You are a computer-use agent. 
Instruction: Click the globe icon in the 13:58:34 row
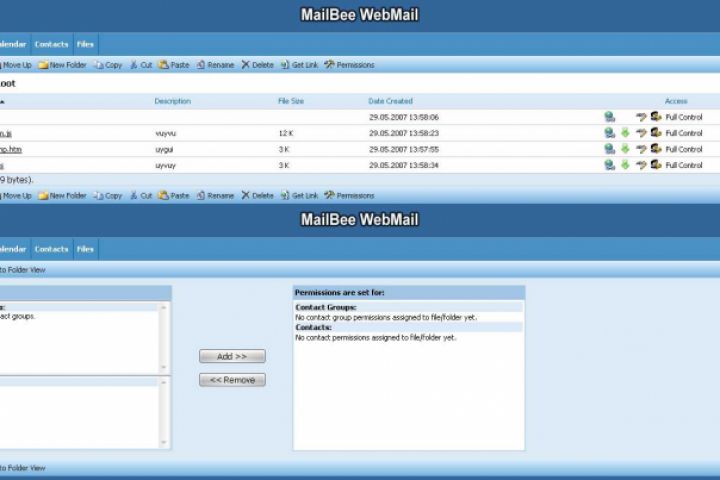tap(609, 165)
